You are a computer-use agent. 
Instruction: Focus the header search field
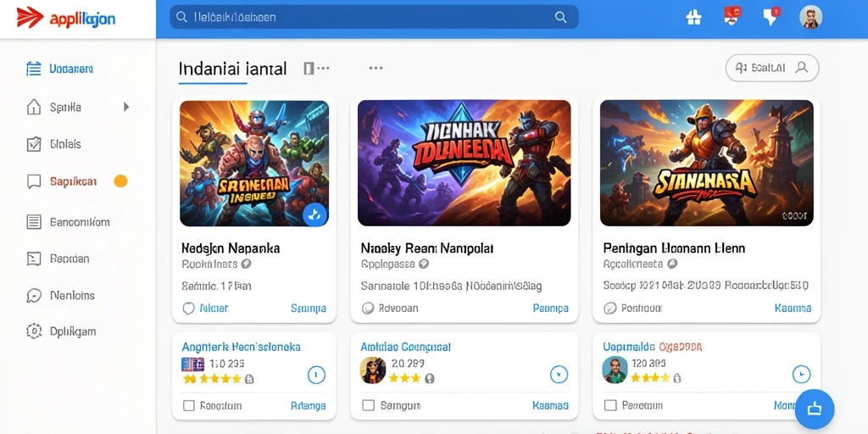pyautogui.click(x=374, y=17)
